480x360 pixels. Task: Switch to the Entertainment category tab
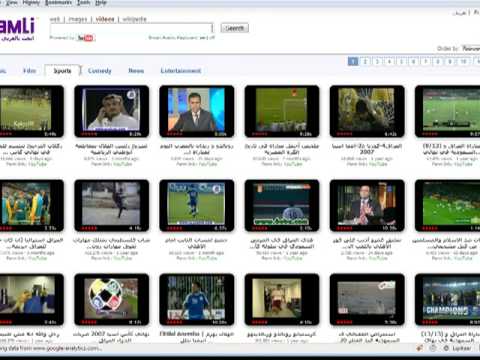tap(181, 71)
